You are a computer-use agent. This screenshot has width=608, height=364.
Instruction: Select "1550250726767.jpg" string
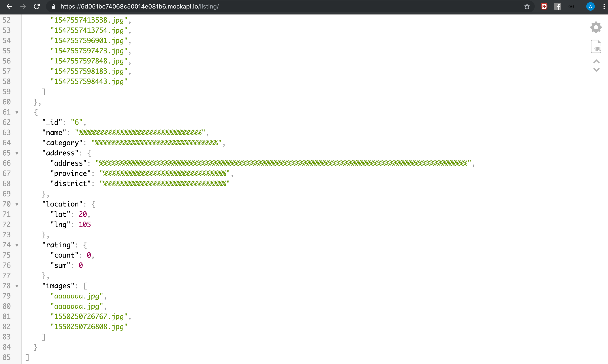(x=89, y=316)
